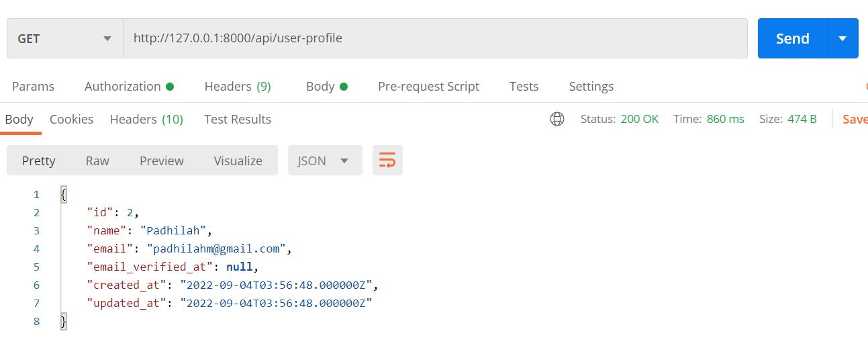The width and height of the screenshot is (868, 358).
Task: Go to the Tests tab
Action: click(x=524, y=86)
